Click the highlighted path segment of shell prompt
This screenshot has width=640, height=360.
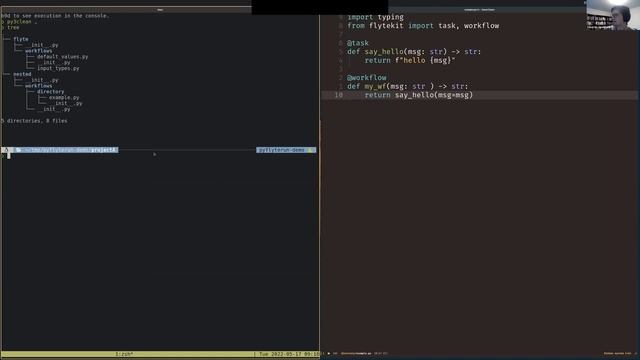pyautogui.click(x=67, y=150)
